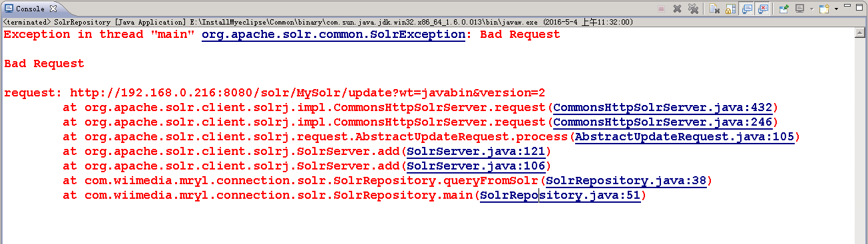Clear the console output
Viewport: 868px width, 244px height.
pos(714,9)
